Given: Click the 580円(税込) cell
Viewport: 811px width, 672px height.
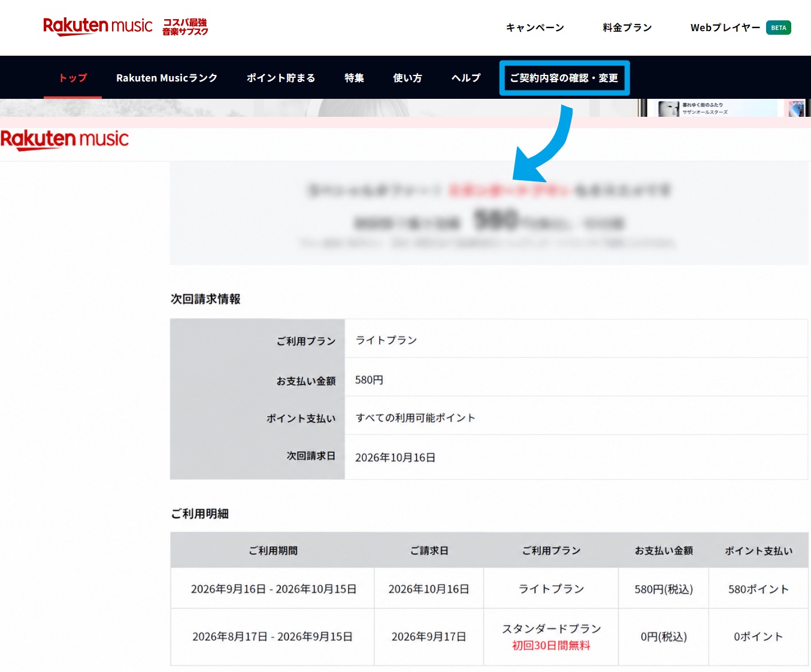Looking at the screenshot, I should coord(664,589).
